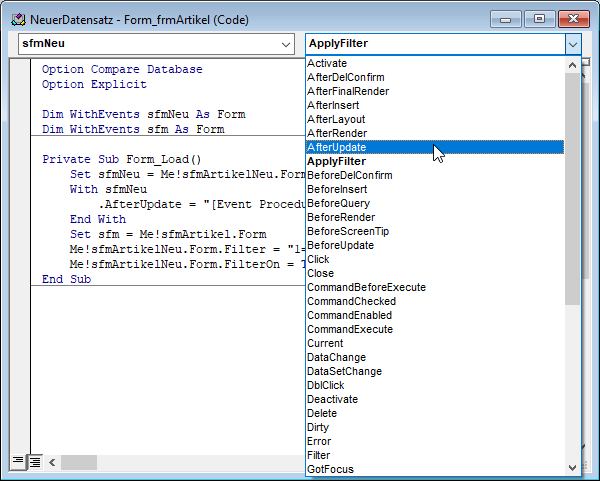Select the Current event
The height and width of the screenshot is (481, 600).
pos(435,343)
